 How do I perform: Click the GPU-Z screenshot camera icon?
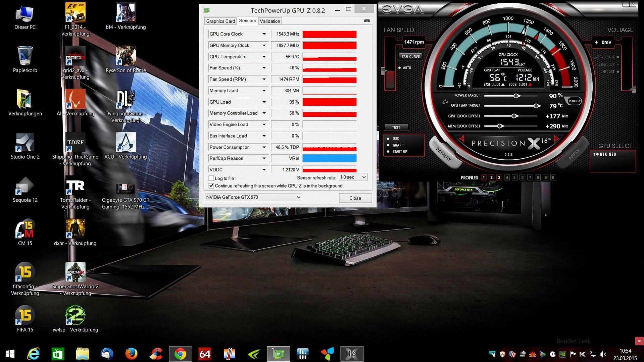[367, 21]
